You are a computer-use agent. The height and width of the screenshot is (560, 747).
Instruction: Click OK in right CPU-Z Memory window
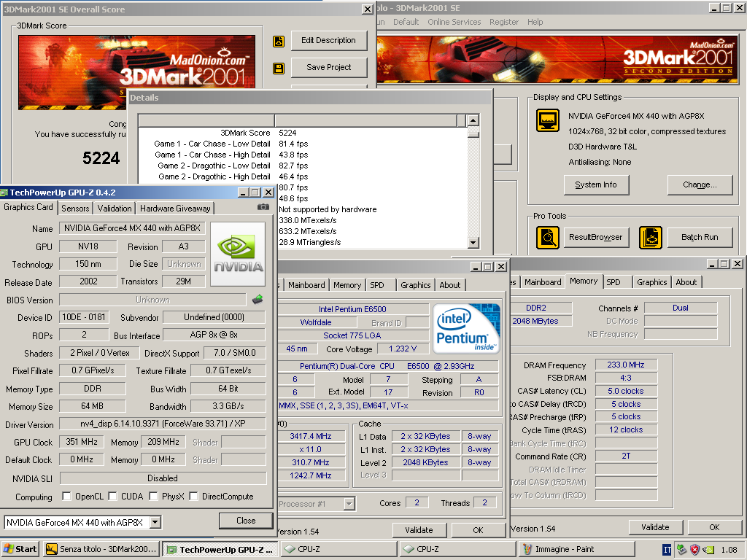(714, 527)
